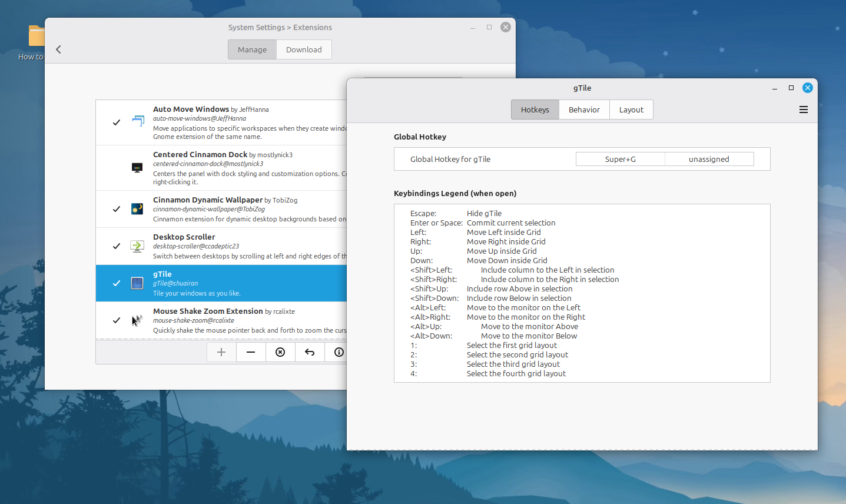Click the 'Commit current selection' legend entry
This screenshot has width=846, height=504.
coord(511,223)
